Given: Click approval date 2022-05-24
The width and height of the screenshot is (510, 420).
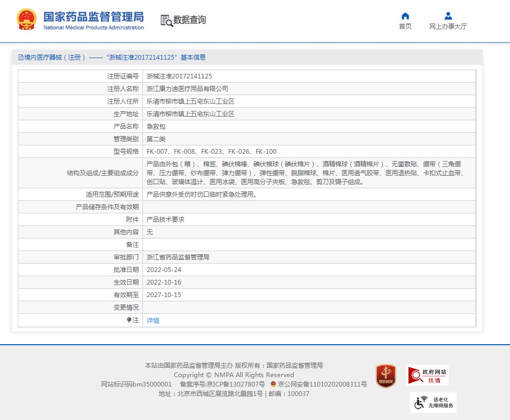Looking at the screenshot, I should [x=164, y=269].
